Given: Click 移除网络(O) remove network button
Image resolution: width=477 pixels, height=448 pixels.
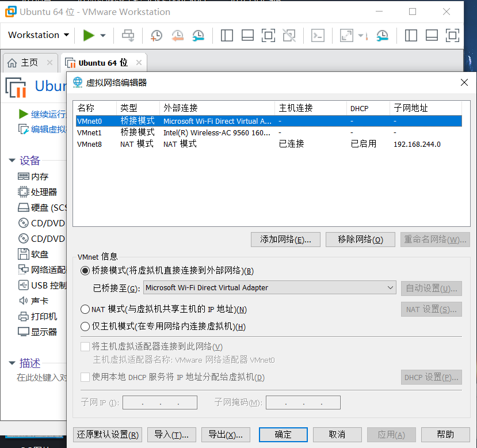Looking at the screenshot, I should click(x=360, y=240).
